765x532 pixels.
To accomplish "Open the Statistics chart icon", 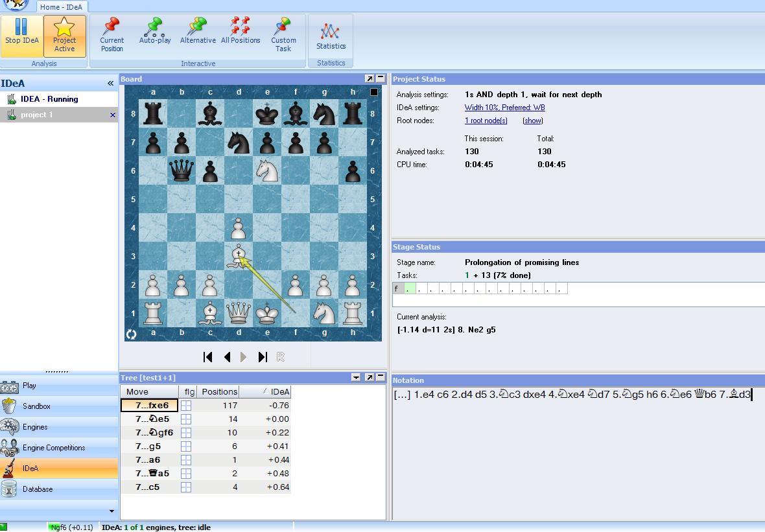I will [x=331, y=34].
